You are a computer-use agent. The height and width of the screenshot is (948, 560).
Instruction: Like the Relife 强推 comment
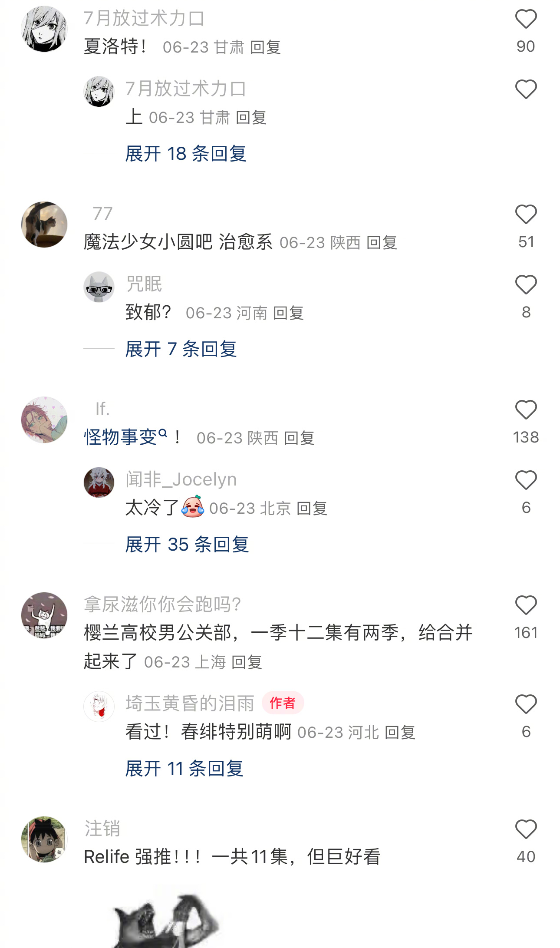click(526, 829)
